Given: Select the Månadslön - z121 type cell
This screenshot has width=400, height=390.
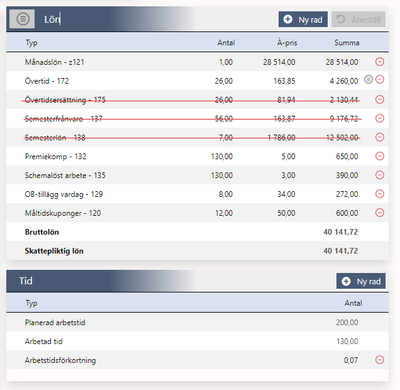Looking at the screenshot, I should tap(54, 62).
